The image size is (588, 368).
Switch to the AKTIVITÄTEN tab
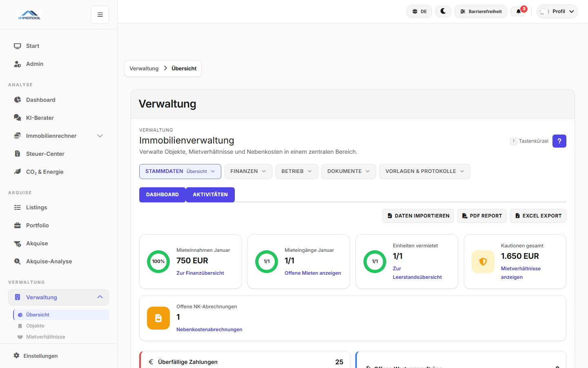[x=210, y=195]
